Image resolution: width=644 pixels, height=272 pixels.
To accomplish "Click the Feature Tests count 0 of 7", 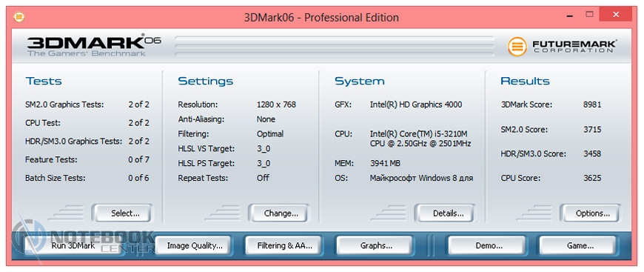I will (x=138, y=159).
